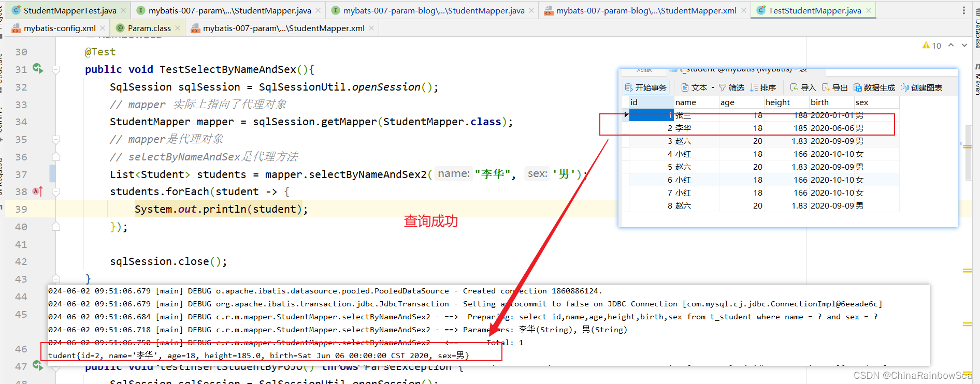Click the sex: parameter hint on line 37
This screenshot has width=980, height=384.
pos(538,173)
